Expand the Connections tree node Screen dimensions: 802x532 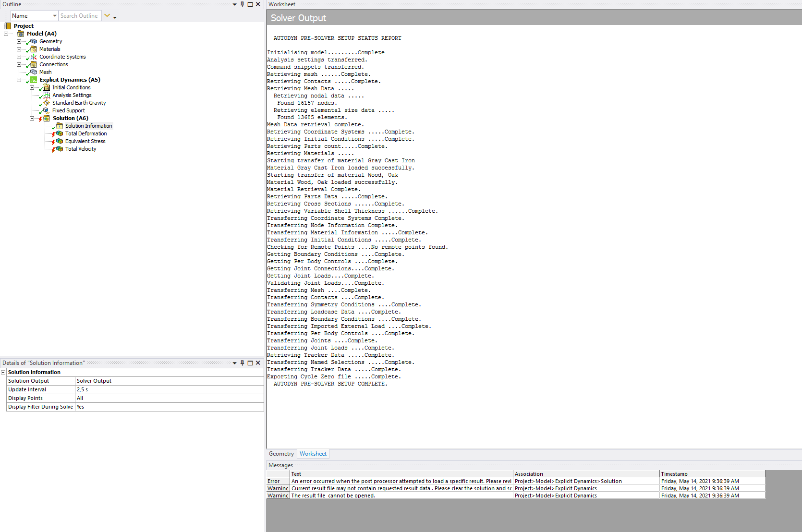tap(19, 64)
